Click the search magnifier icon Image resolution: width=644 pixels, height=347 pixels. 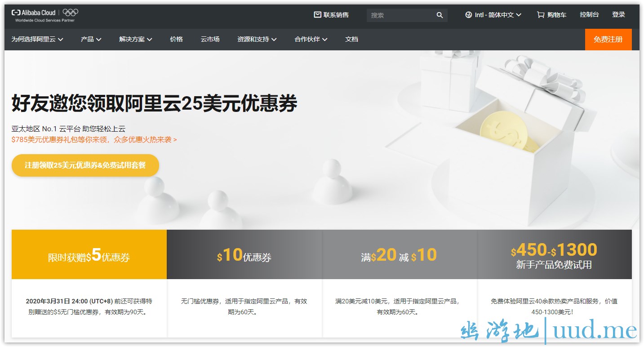click(x=440, y=15)
